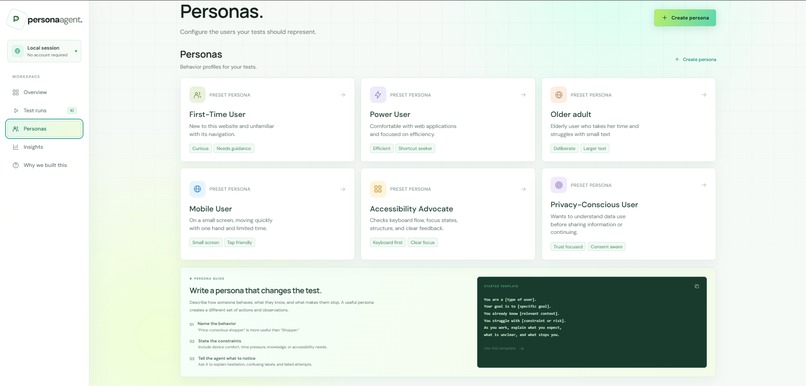Click the Mobile User card title
Screen dimensions: 806x386
211,209
